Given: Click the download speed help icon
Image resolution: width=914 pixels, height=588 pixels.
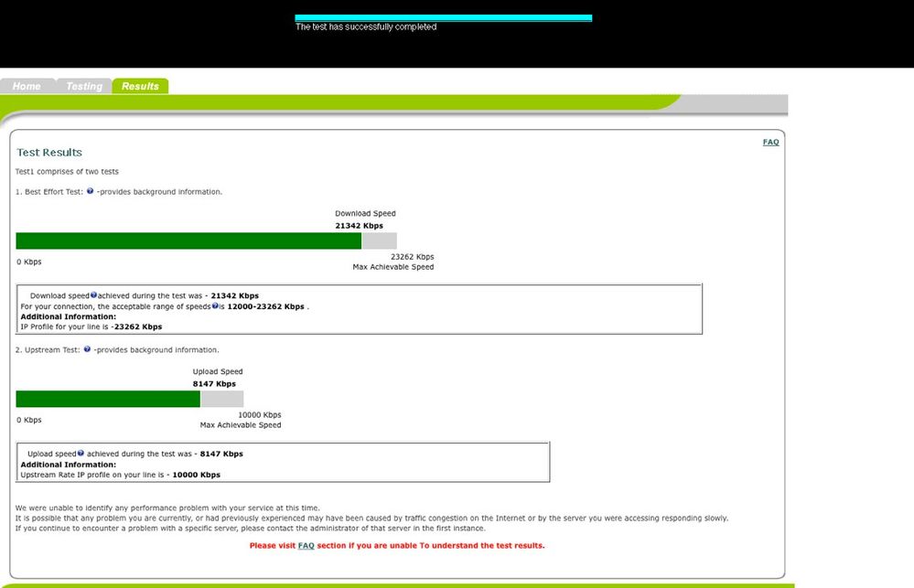Looking at the screenshot, I should click(92, 294).
